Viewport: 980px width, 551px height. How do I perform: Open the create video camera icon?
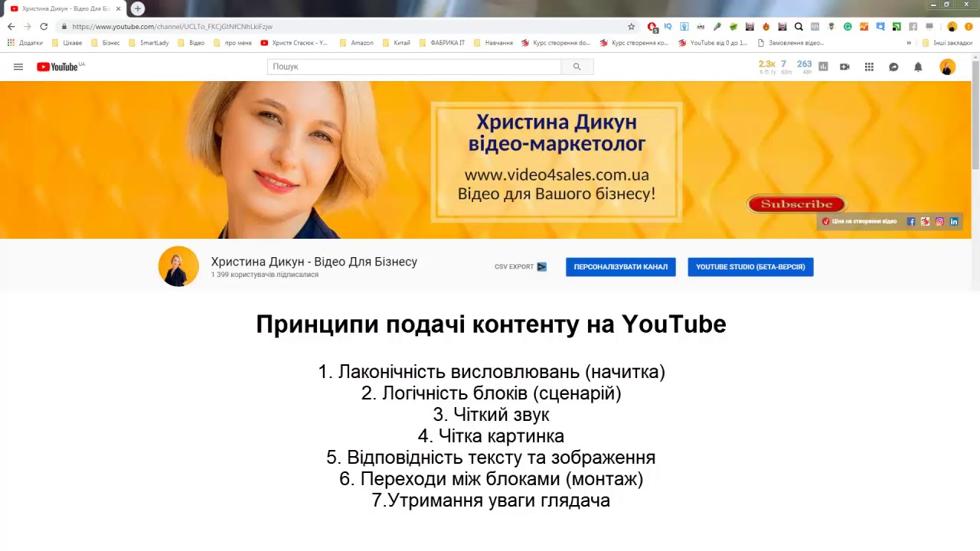(x=844, y=67)
